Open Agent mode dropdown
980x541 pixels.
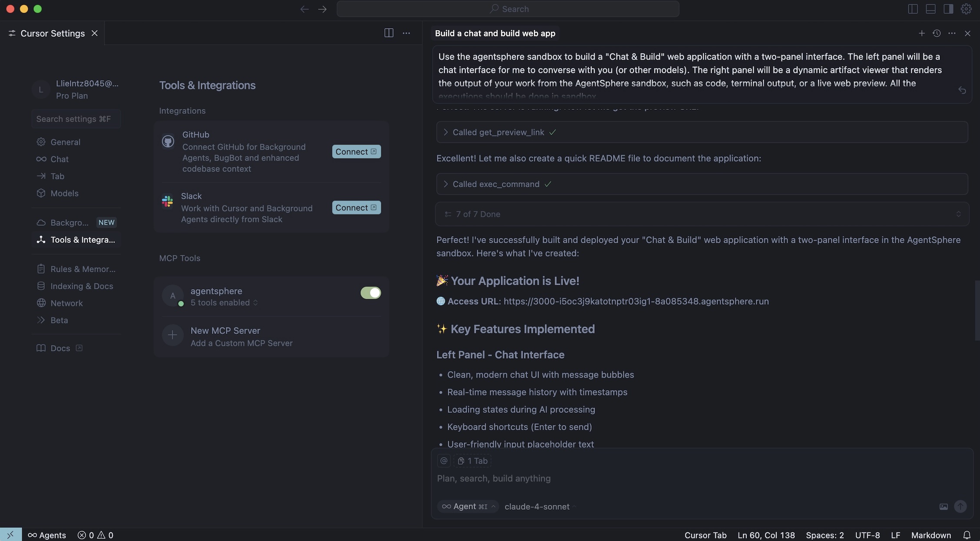point(468,506)
